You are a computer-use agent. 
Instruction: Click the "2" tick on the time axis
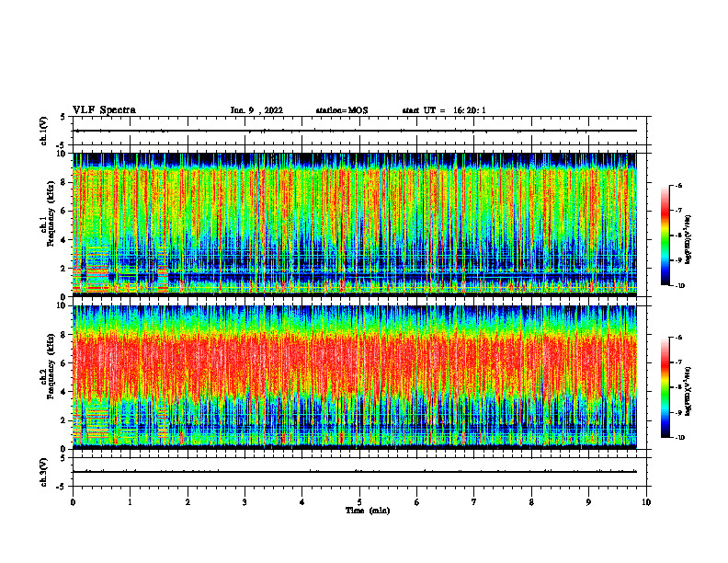(188, 502)
